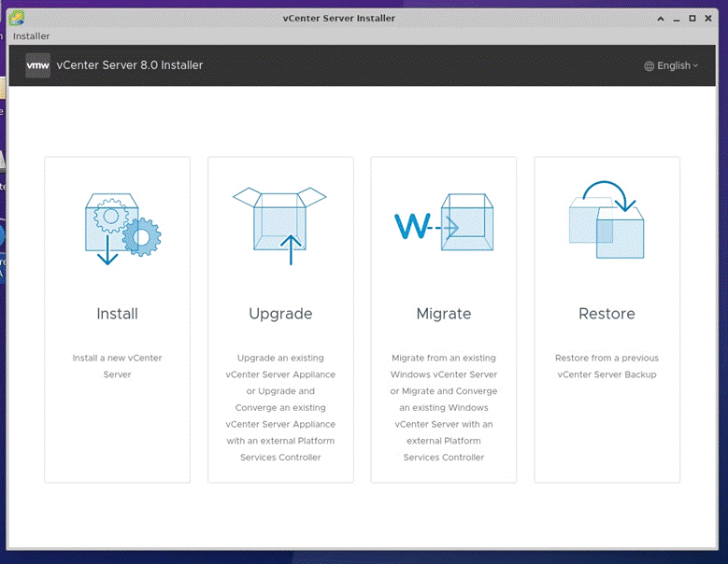Open the English language dropdown
Viewport: 728px width, 564px height.
[671, 66]
